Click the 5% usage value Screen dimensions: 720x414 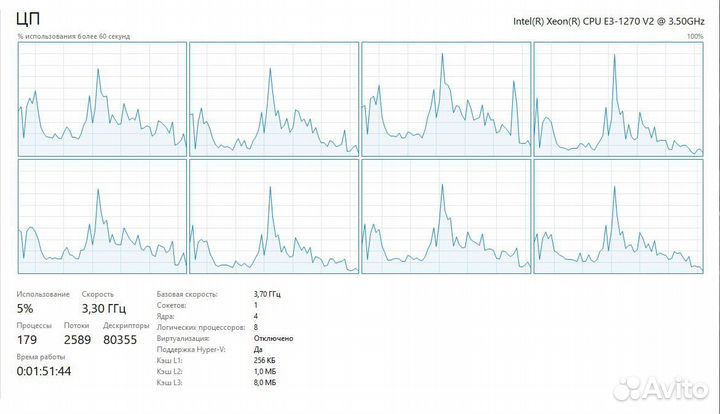26,308
